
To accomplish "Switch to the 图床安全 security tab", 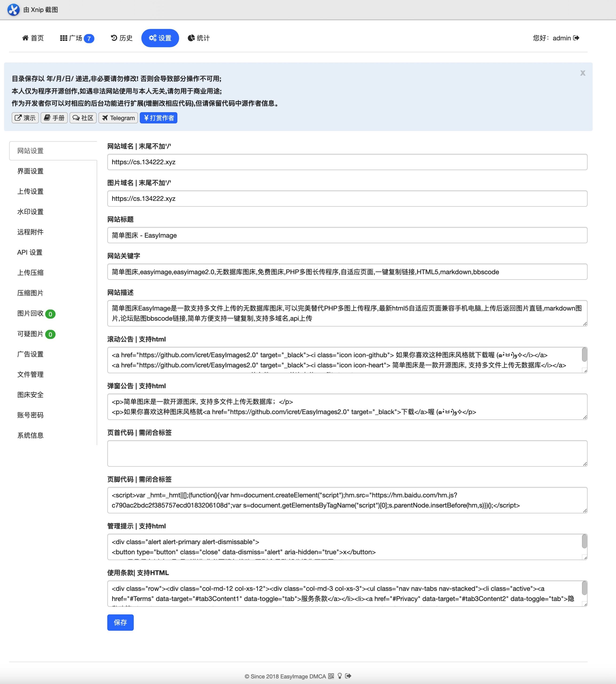I will click(53, 395).
